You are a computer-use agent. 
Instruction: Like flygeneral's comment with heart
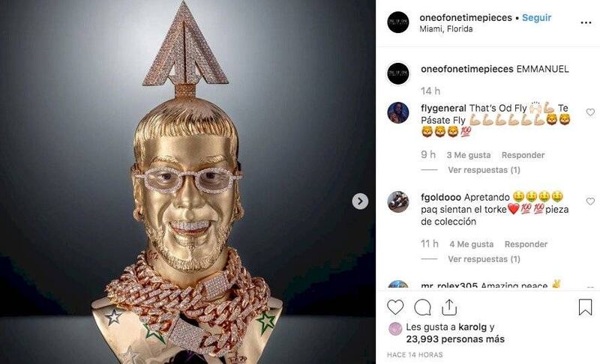[x=590, y=112]
